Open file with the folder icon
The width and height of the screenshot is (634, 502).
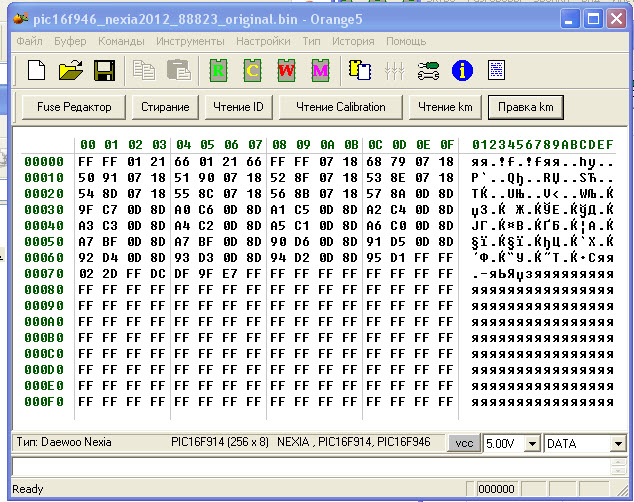coord(71,70)
